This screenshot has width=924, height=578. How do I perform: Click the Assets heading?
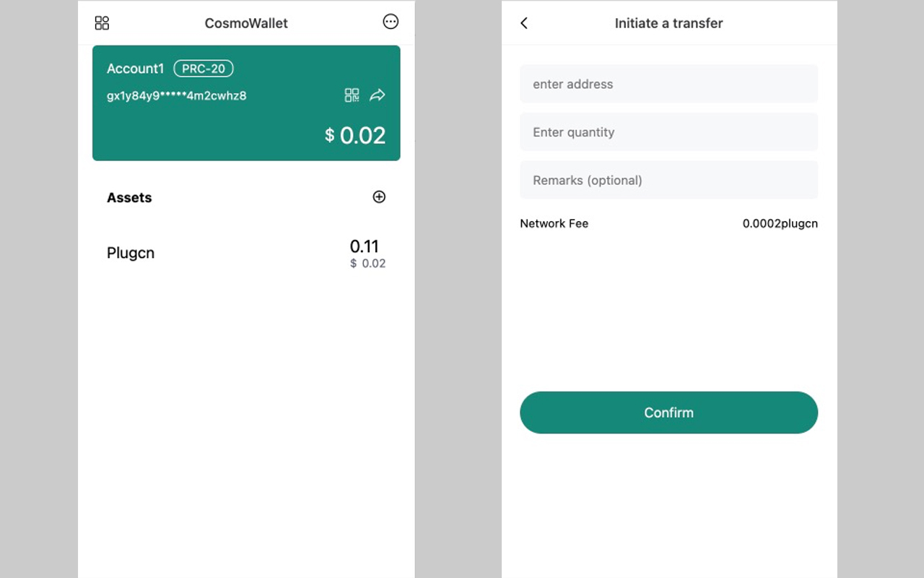[x=129, y=197]
